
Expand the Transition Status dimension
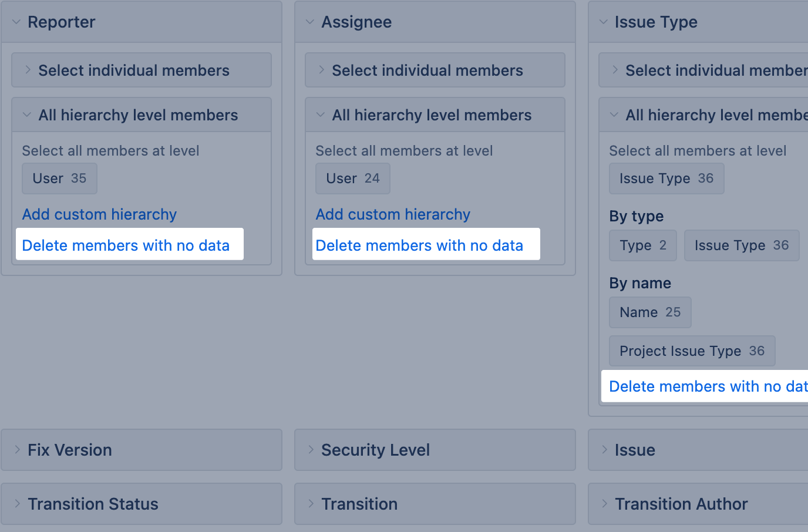(x=93, y=504)
